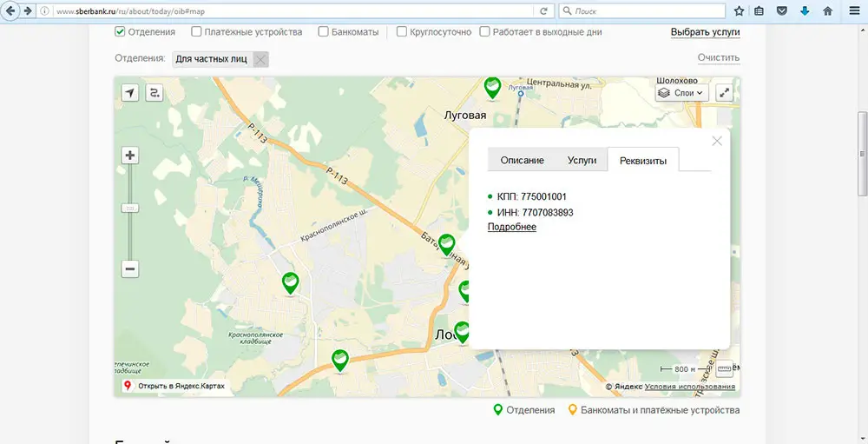Select the branch marker on Батарейная улица
Screen dimensions: 868x444
pyautogui.click(x=447, y=246)
